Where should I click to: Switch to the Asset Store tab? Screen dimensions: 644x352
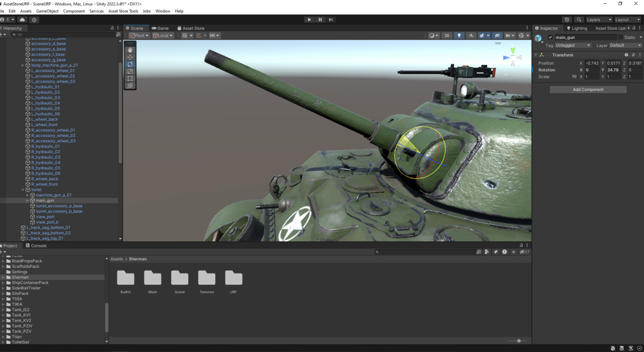(190, 28)
